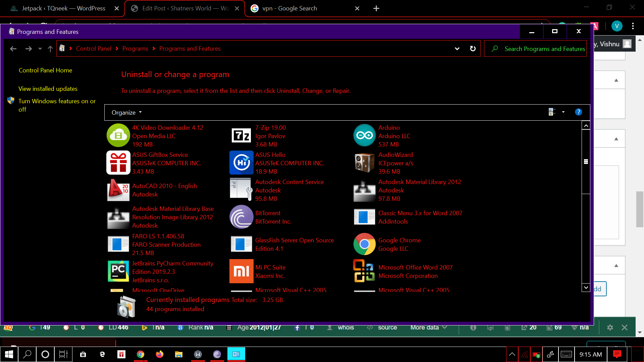Open the Chrome profile avatar V
The image size is (644, 362).
(617, 26)
